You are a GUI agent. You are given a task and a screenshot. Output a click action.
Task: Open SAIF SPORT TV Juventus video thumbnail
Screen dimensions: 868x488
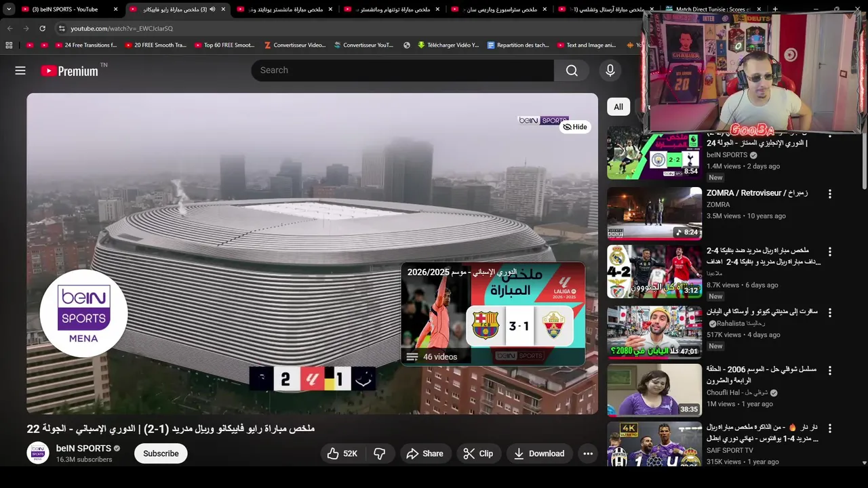[x=654, y=444]
